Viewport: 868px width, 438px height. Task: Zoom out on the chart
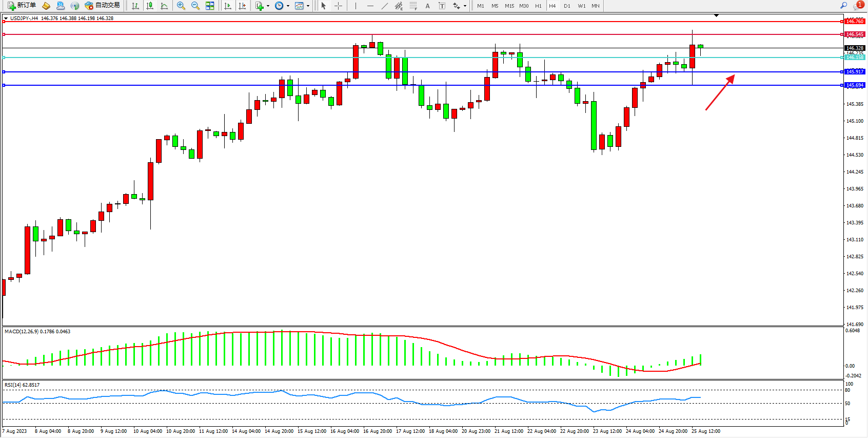point(195,6)
